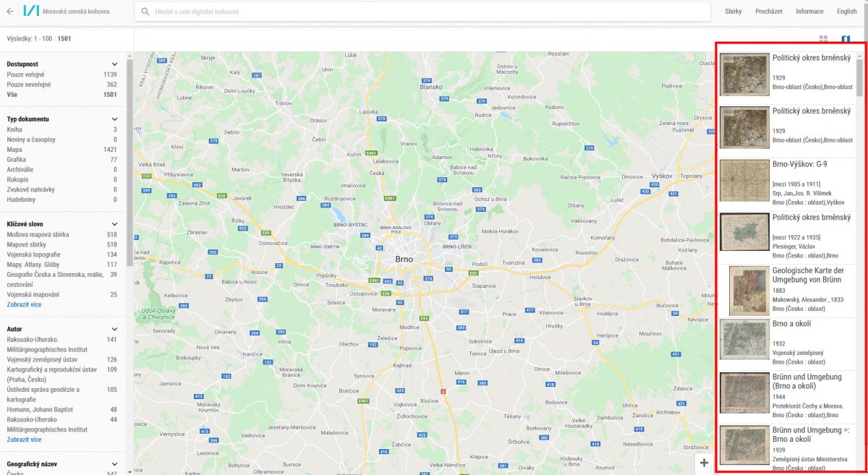Collapse the Typ dokumentu facet section
The image size is (868, 475).
click(114, 119)
